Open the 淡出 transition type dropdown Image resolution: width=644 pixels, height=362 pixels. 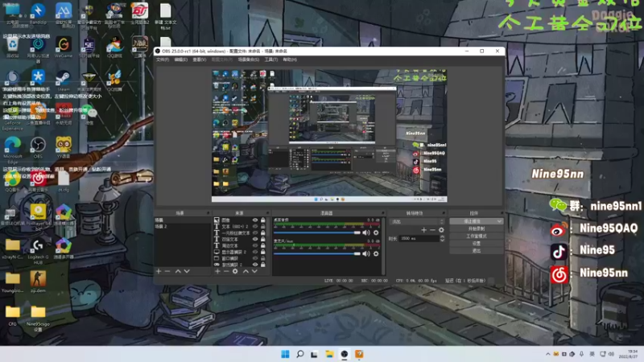(417, 222)
